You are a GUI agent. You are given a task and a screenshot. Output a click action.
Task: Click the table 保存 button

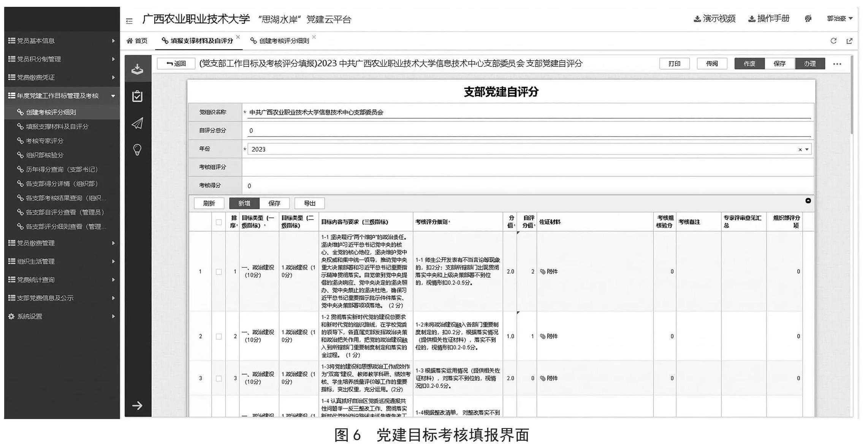[x=274, y=204]
